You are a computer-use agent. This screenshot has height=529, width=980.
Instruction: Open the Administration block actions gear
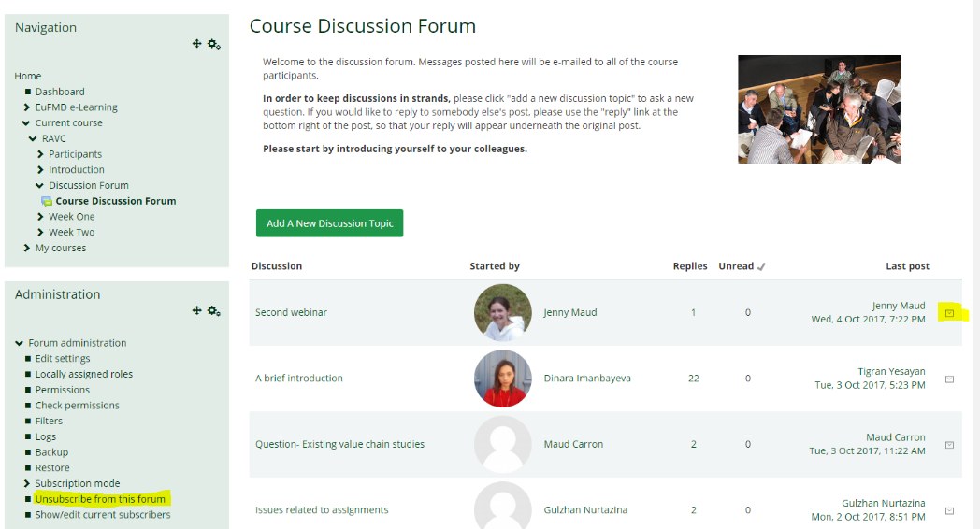click(x=214, y=311)
